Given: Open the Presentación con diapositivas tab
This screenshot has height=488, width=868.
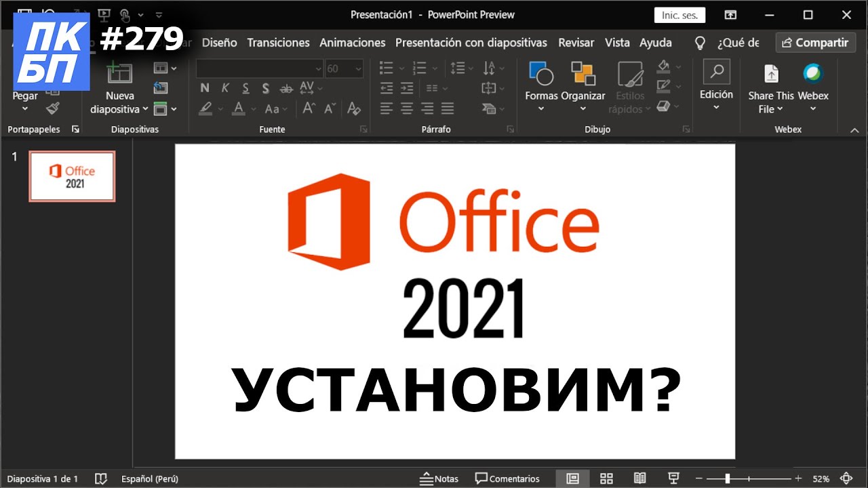Looking at the screenshot, I should [471, 43].
